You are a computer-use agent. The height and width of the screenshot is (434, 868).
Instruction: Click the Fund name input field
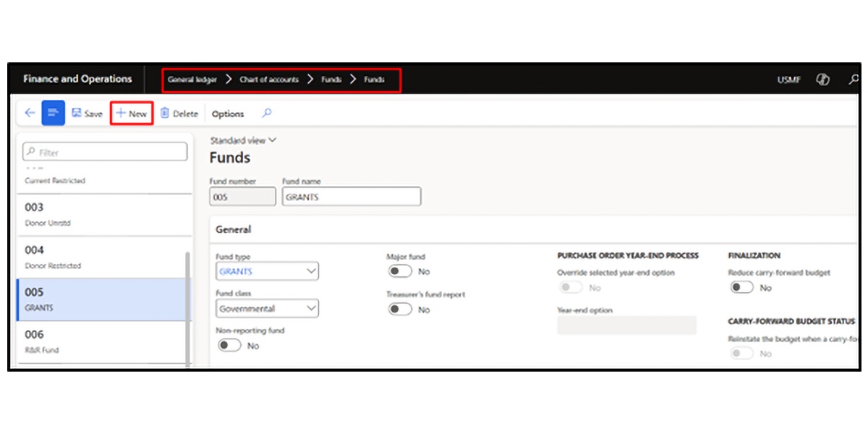[352, 197]
